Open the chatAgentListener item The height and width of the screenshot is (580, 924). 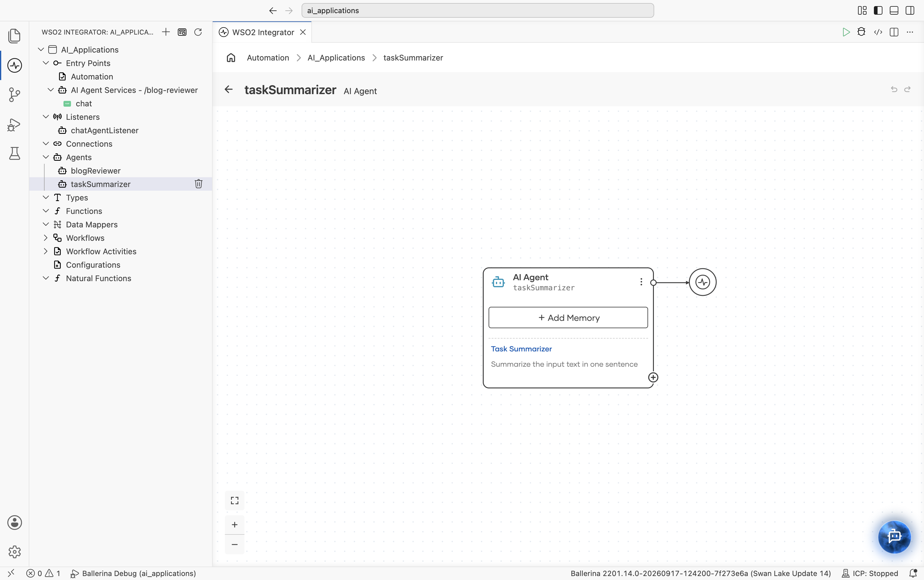pos(104,130)
